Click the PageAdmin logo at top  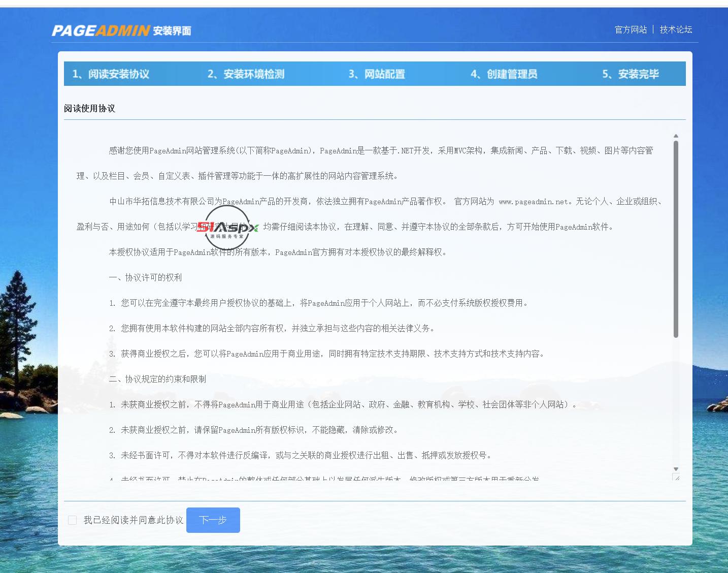coord(121,30)
